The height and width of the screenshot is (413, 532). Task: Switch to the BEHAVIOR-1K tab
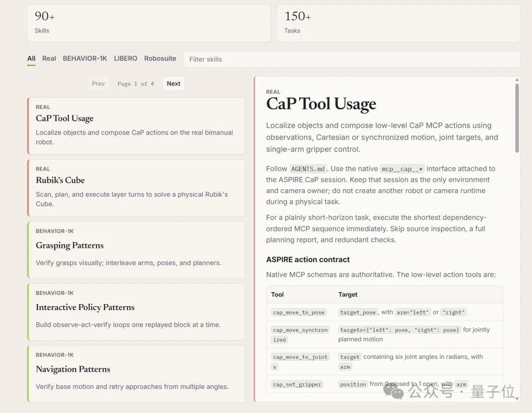click(x=85, y=58)
